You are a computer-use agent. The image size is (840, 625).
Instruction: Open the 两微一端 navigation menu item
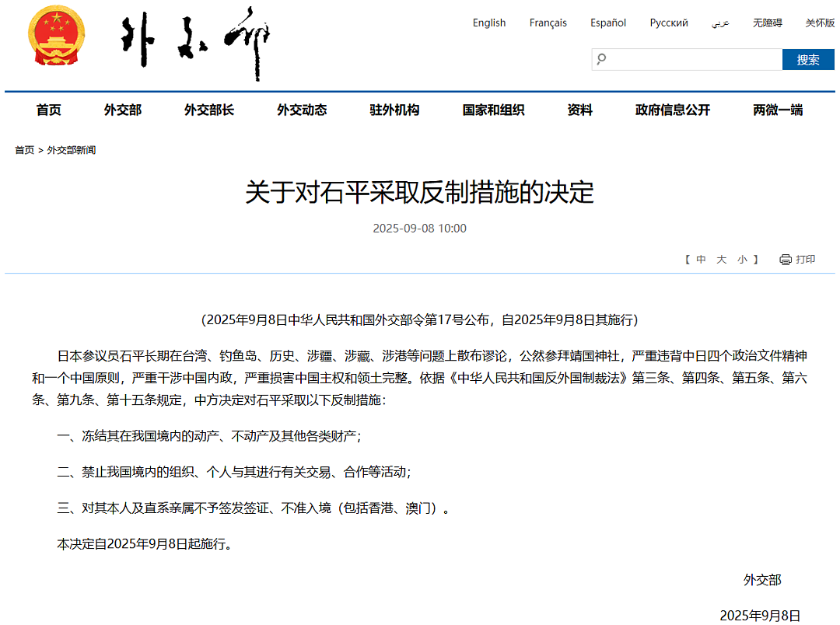pyautogui.click(x=777, y=110)
